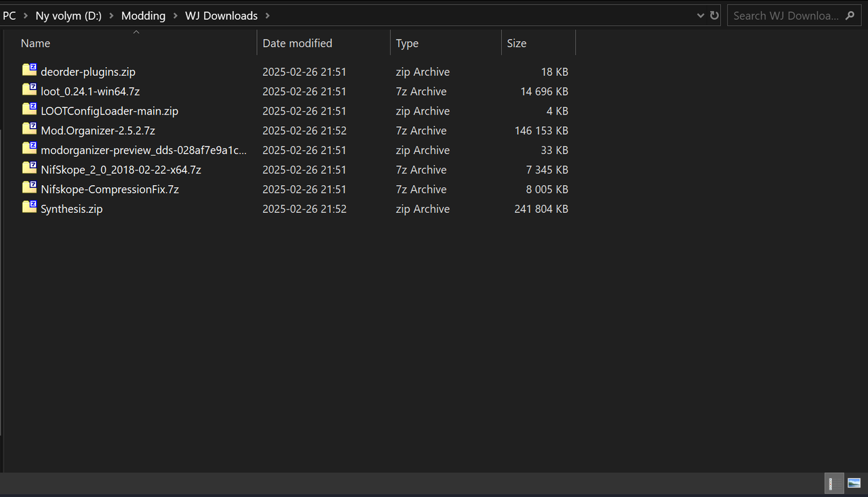The width and height of the screenshot is (868, 497).
Task: Refresh the WJ Downloads folder
Action: (x=714, y=16)
